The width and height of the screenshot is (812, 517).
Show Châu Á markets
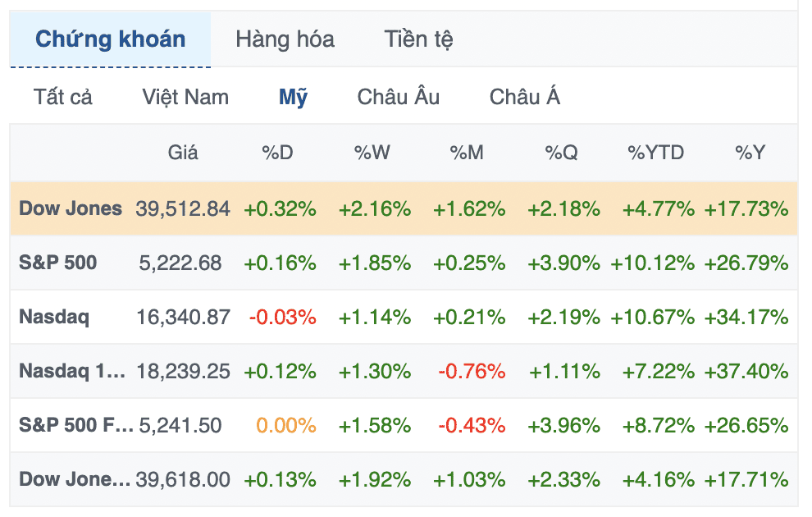click(525, 97)
